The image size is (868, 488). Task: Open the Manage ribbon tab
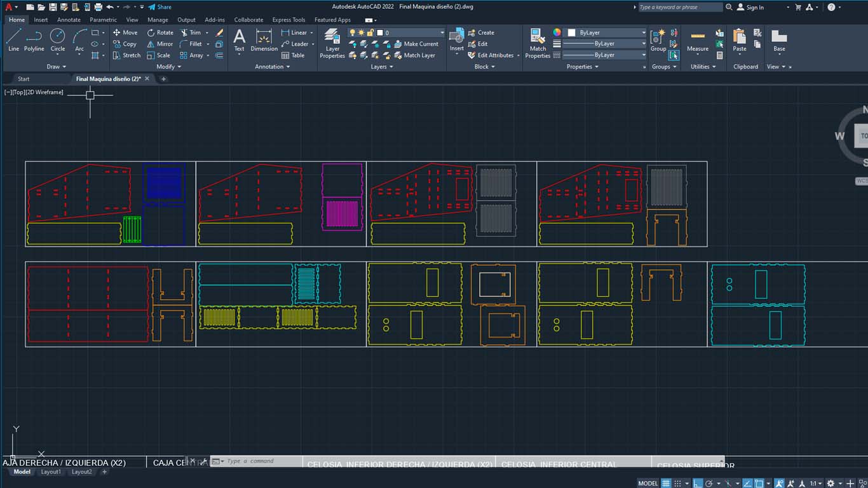tap(158, 20)
